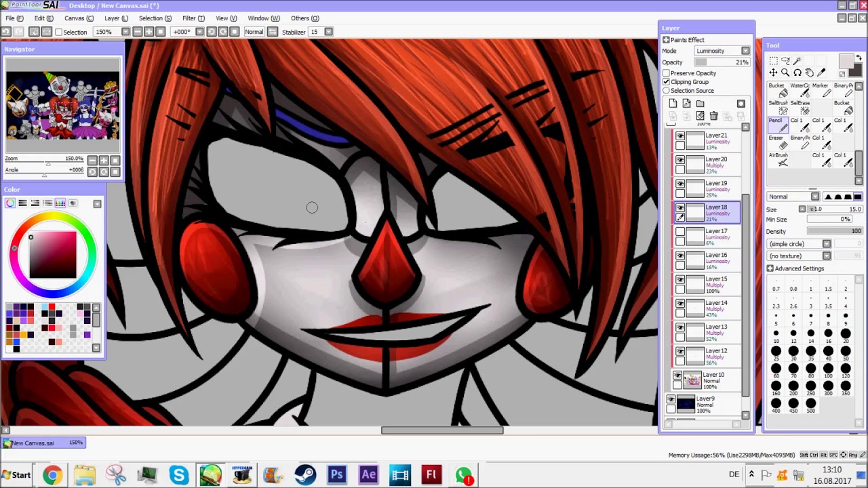This screenshot has width=868, height=488.
Task: Expand the Advanced Settings section
Action: click(x=770, y=268)
